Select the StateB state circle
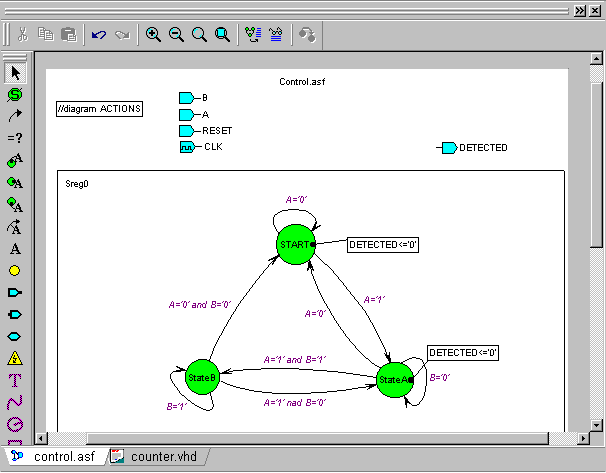This screenshot has height=473, width=606. pos(200,377)
